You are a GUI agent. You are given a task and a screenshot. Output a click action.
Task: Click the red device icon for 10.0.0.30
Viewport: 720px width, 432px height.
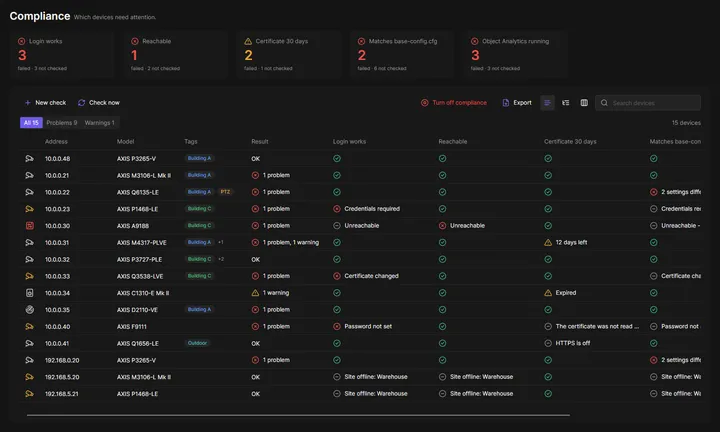[29, 225]
